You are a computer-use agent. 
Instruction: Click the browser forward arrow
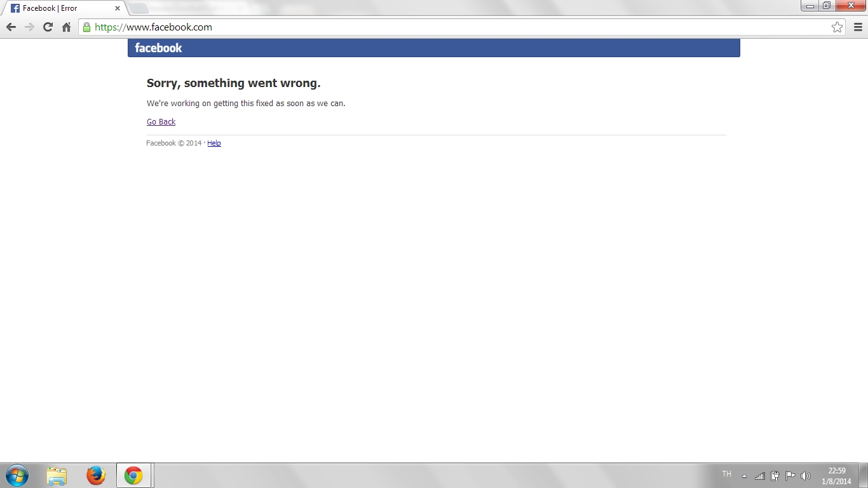coord(29,27)
